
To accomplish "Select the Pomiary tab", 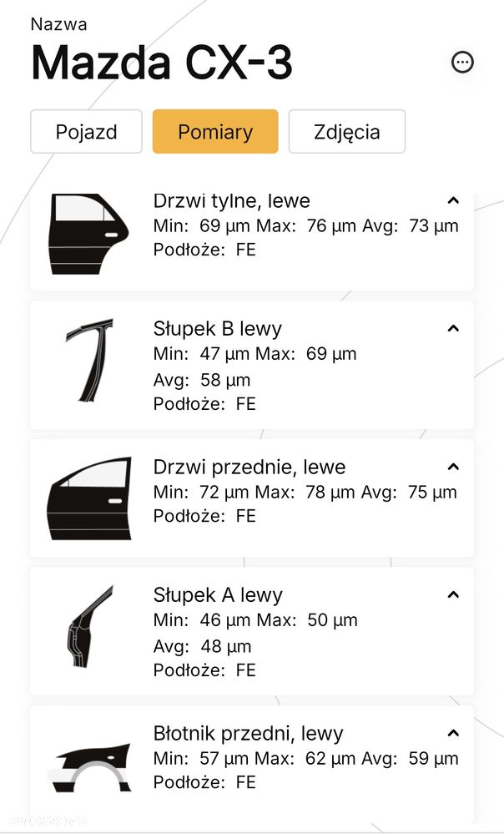I will pos(215,131).
